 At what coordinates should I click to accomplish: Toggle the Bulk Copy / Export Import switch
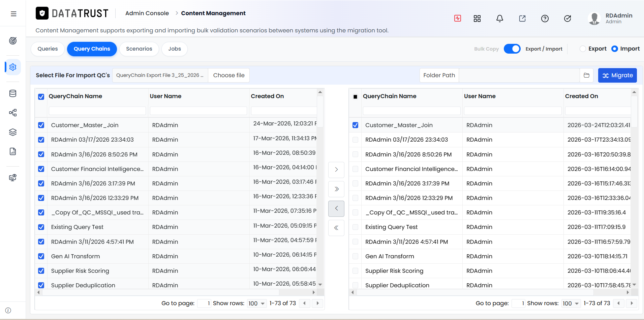coord(512,49)
